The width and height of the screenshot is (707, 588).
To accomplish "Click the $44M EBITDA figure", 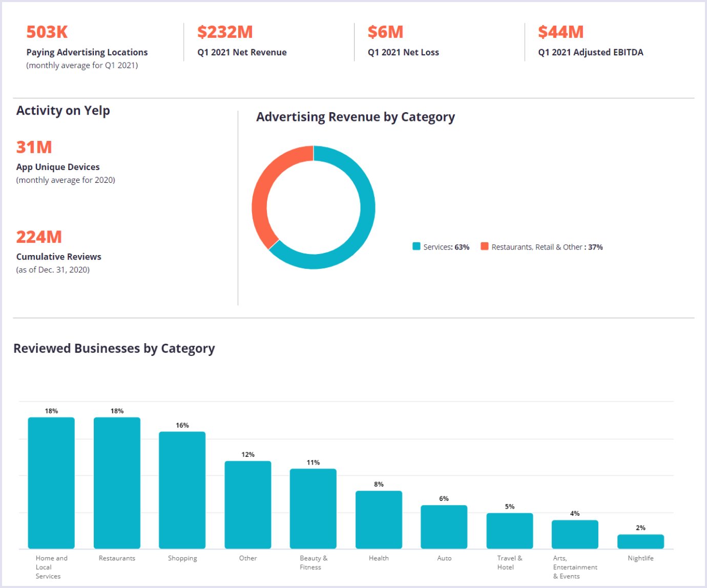I will (x=561, y=32).
